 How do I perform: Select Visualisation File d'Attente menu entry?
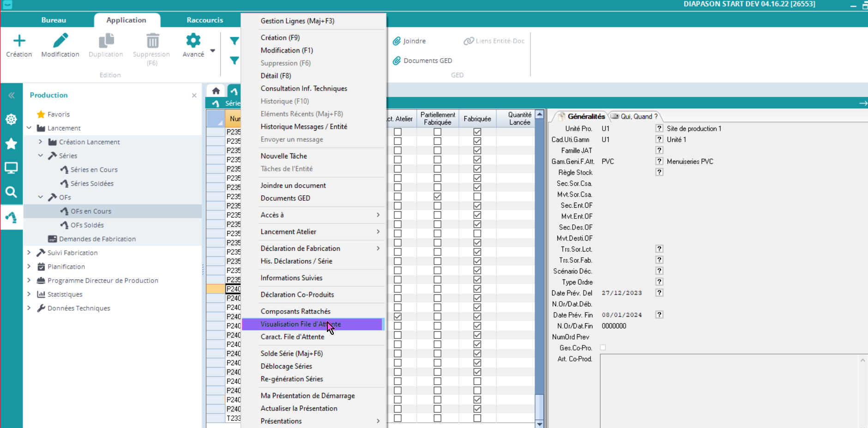(x=300, y=324)
